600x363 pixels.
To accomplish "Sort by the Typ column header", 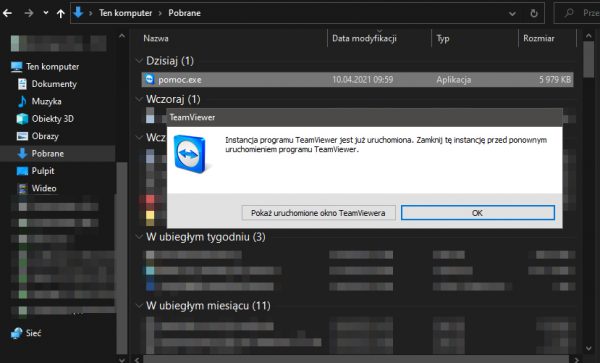I will click(443, 38).
